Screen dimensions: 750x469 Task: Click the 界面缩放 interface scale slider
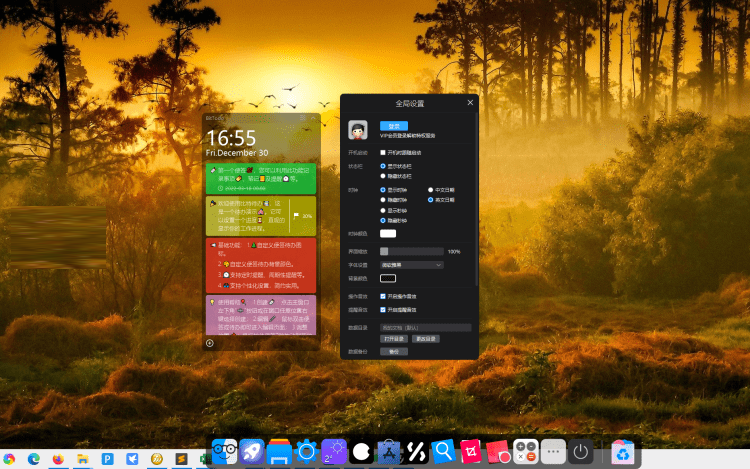click(x=412, y=251)
